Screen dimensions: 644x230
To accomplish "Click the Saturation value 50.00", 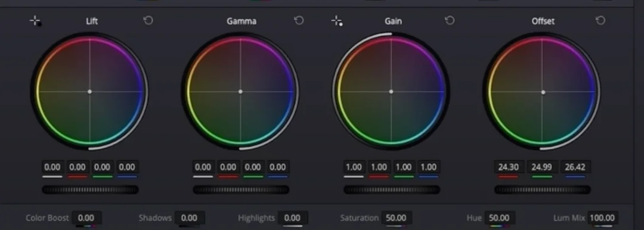I will [396, 217].
